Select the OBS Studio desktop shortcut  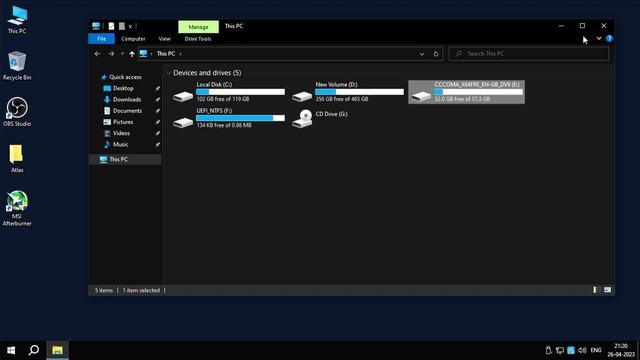click(x=17, y=112)
